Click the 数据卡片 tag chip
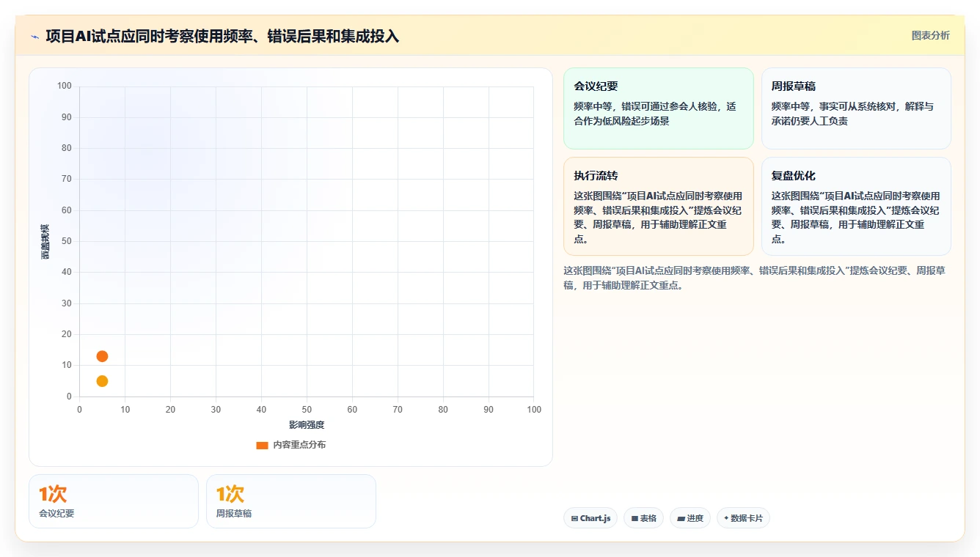980x557 pixels. click(x=743, y=518)
